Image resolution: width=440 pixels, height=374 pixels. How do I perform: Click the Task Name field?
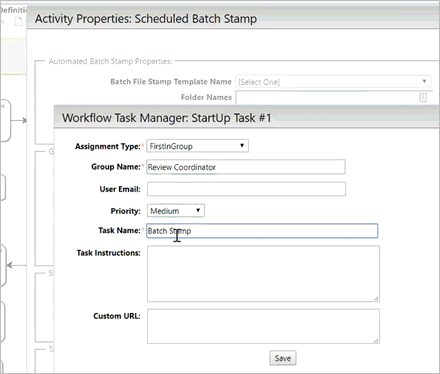(262, 231)
